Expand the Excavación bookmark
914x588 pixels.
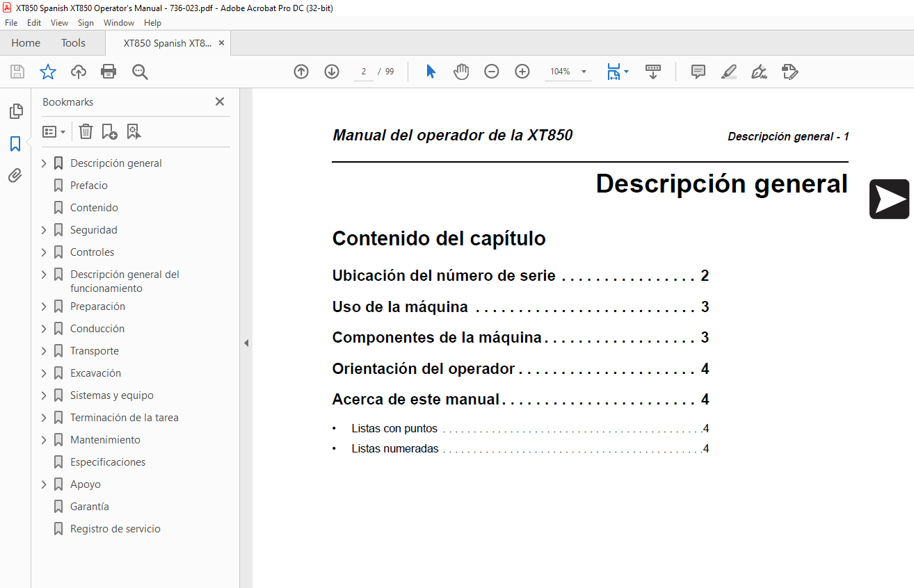[44, 373]
